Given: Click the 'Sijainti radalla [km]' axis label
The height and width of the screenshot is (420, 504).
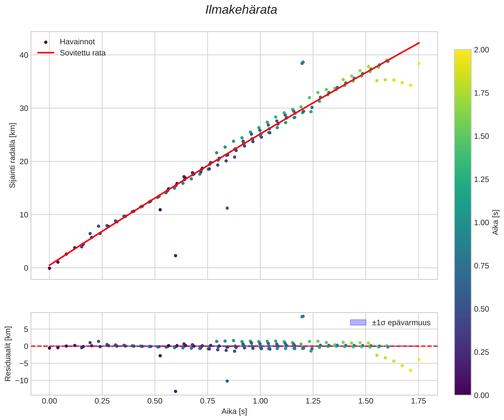Looking at the screenshot, I should click(x=12, y=155).
